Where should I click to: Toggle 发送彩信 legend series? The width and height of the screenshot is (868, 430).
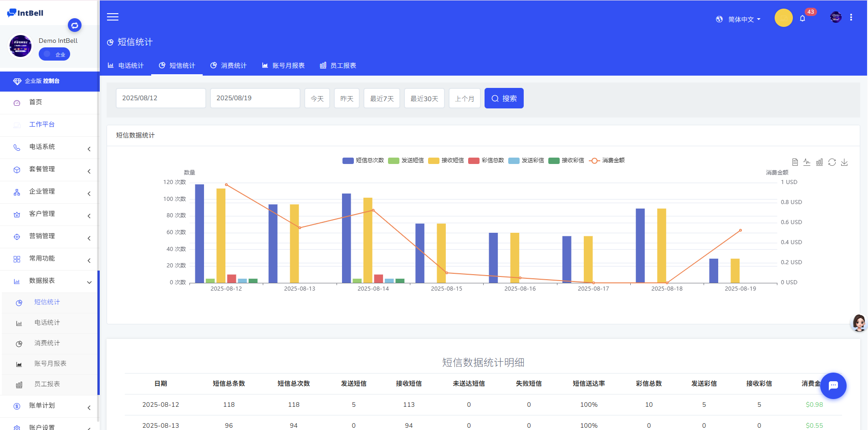[526, 160]
